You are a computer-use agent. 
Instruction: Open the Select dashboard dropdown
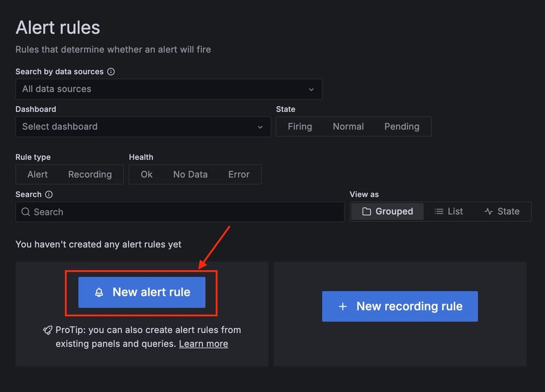(x=143, y=126)
